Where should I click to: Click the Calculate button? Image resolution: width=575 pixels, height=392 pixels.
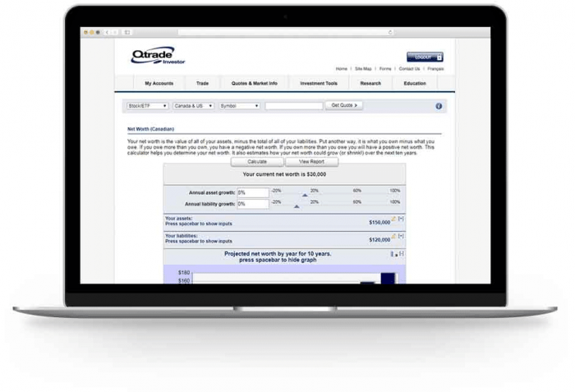[x=257, y=162]
